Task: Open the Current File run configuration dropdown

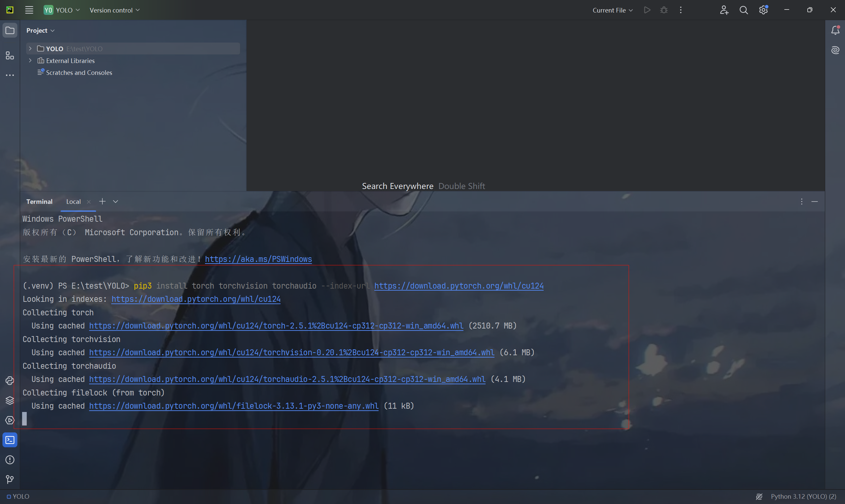Action: (x=612, y=10)
